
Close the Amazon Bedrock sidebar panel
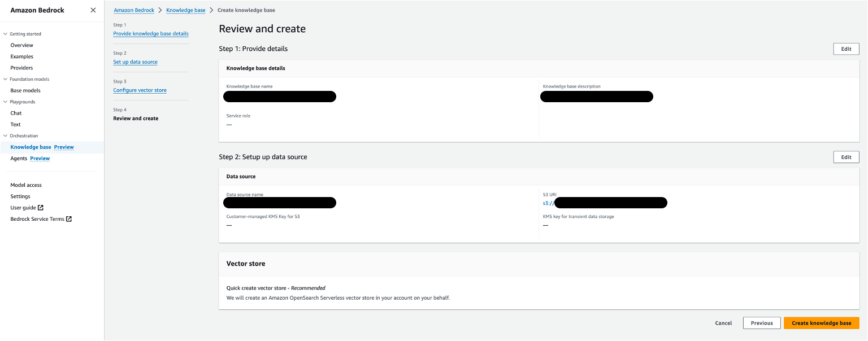click(93, 10)
